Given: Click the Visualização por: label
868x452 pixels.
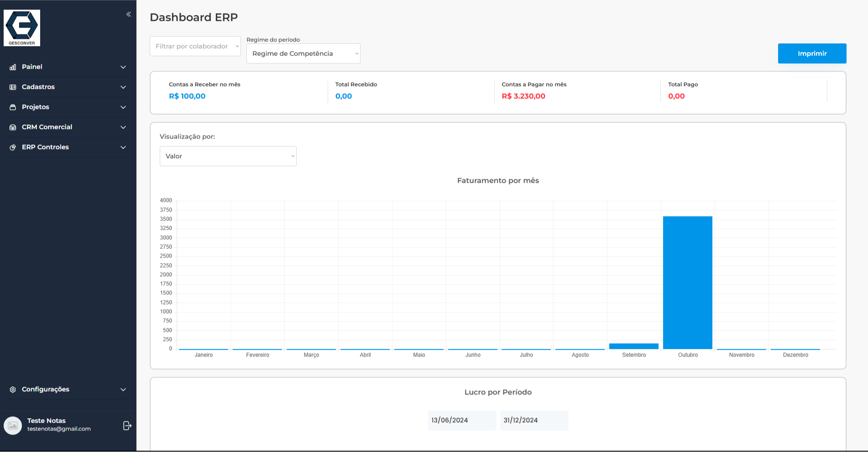Looking at the screenshot, I should (x=187, y=136).
